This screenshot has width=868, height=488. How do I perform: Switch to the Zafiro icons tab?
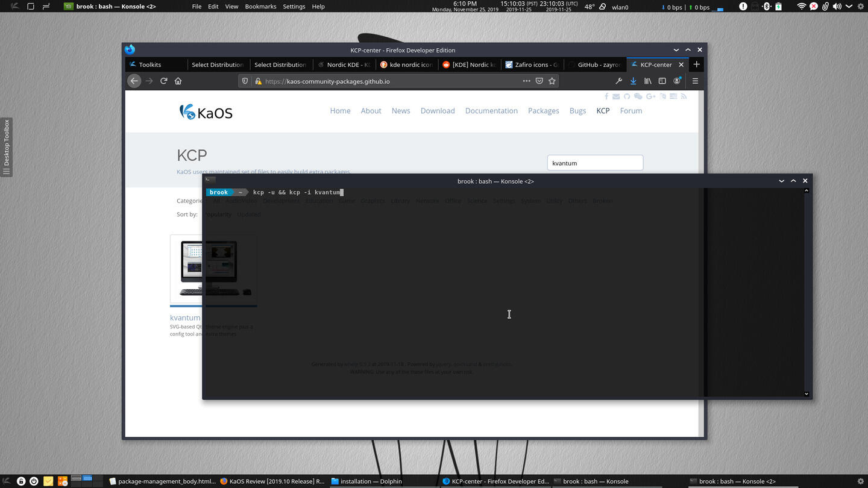[532, 64]
